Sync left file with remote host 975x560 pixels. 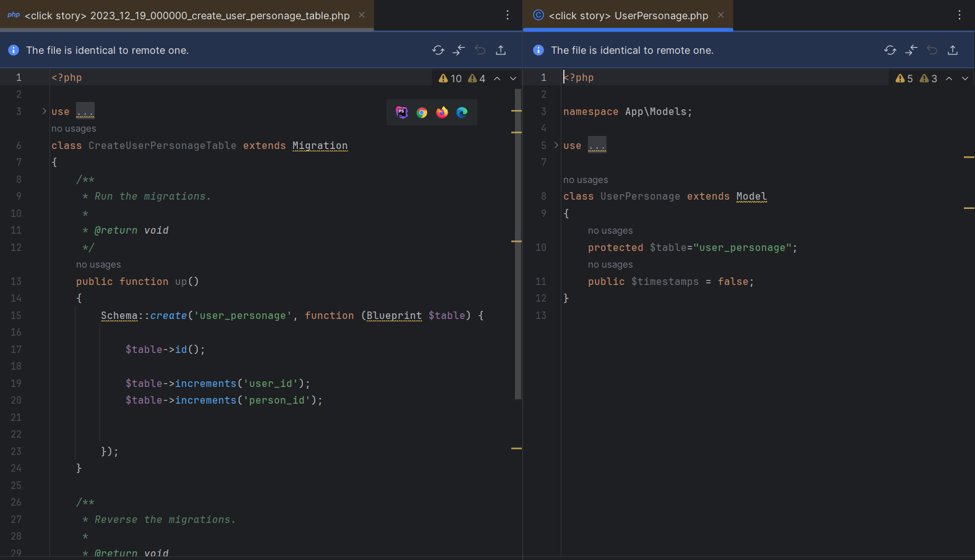tap(438, 50)
